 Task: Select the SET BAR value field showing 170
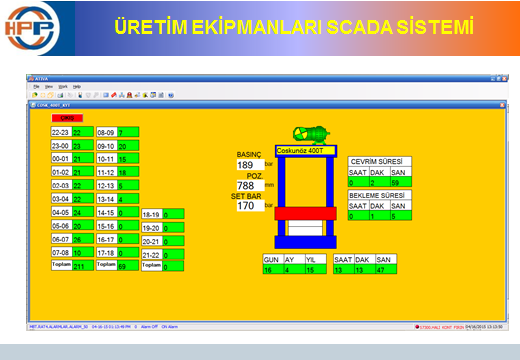tap(250, 206)
